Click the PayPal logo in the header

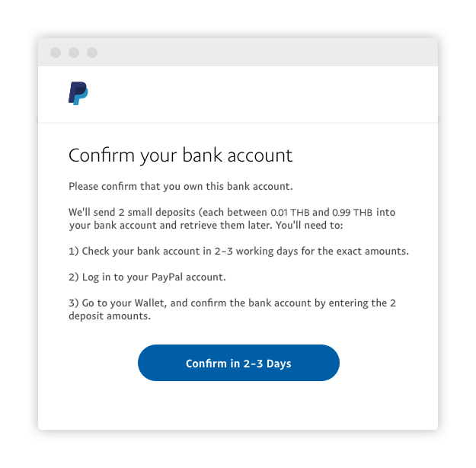coord(78,94)
